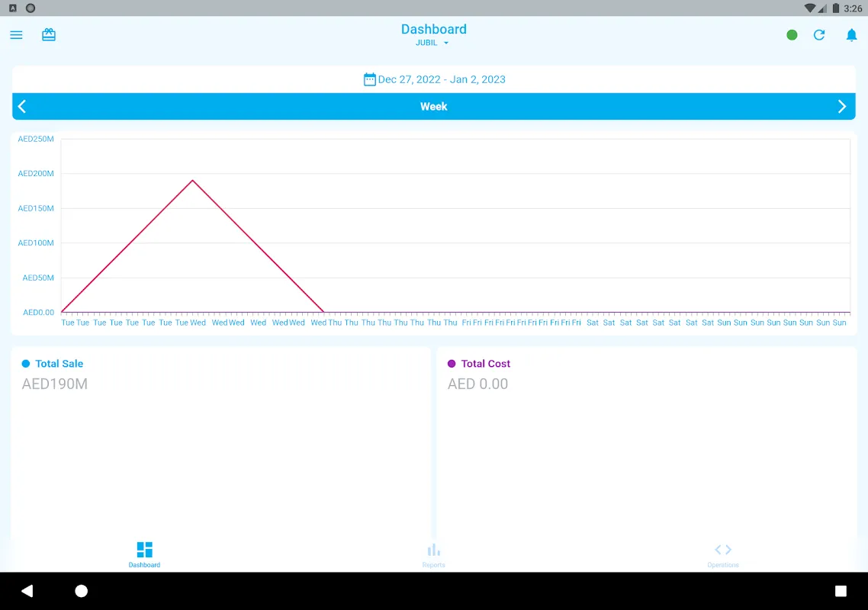Tap the Android home button
Image resolution: width=868 pixels, height=610 pixels.
(x=82, y=591)
